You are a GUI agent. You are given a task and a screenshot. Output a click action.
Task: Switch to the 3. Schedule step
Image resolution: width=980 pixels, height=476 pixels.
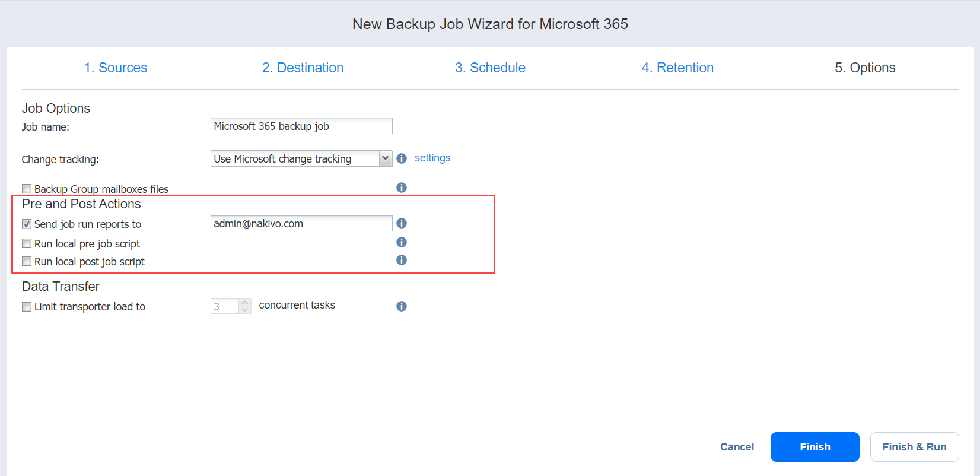coord(491,68)
